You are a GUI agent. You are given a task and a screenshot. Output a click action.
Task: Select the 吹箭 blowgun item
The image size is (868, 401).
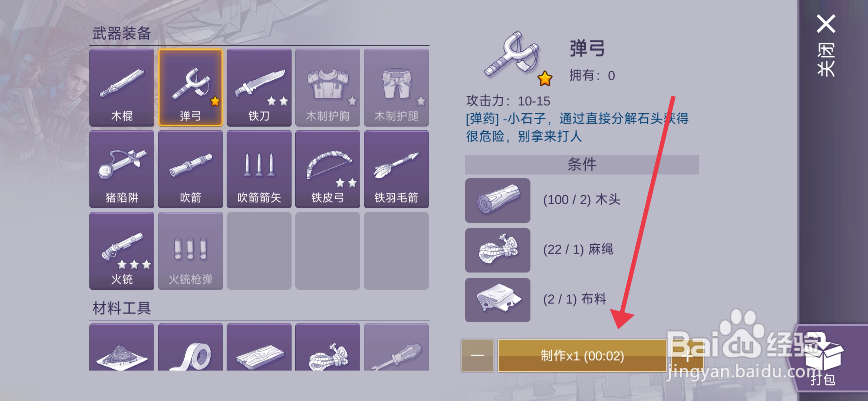click(x=190, y=169)
